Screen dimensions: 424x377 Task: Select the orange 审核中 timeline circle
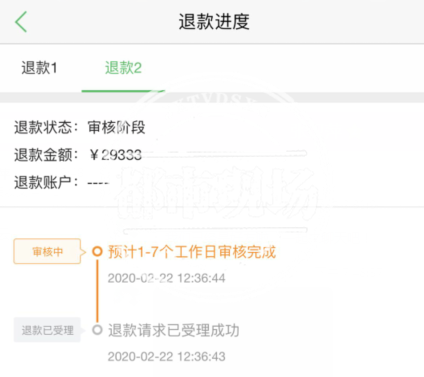[x=97, y=251]
